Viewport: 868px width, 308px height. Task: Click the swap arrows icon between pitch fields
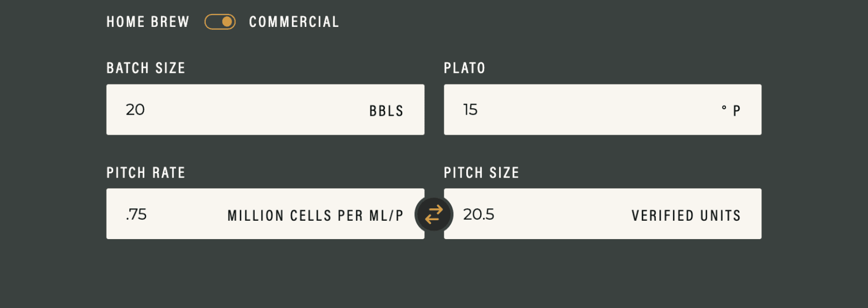pos(433,214)
